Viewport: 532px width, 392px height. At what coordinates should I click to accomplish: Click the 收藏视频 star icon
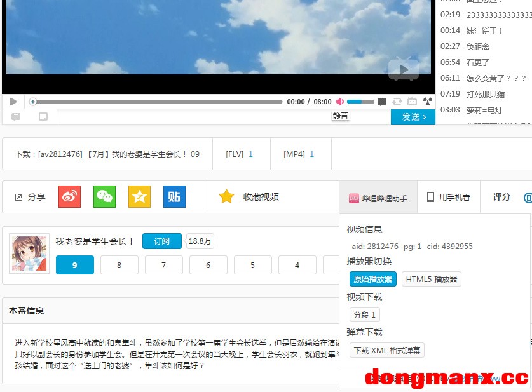click(227, 197)
